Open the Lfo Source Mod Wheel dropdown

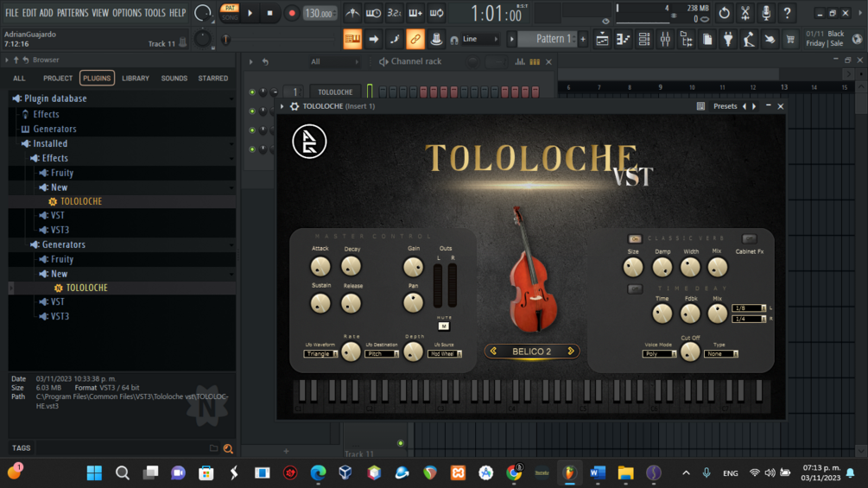[x=445, y=353]
